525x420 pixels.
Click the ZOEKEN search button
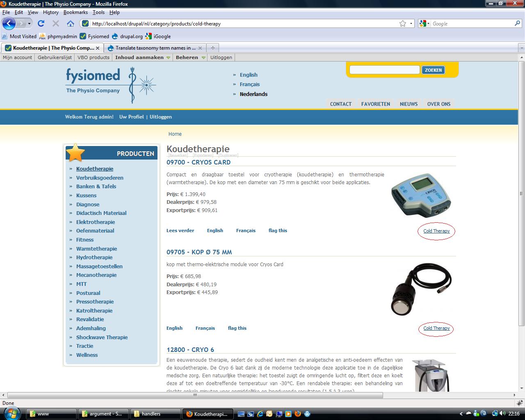coord(433,70)
